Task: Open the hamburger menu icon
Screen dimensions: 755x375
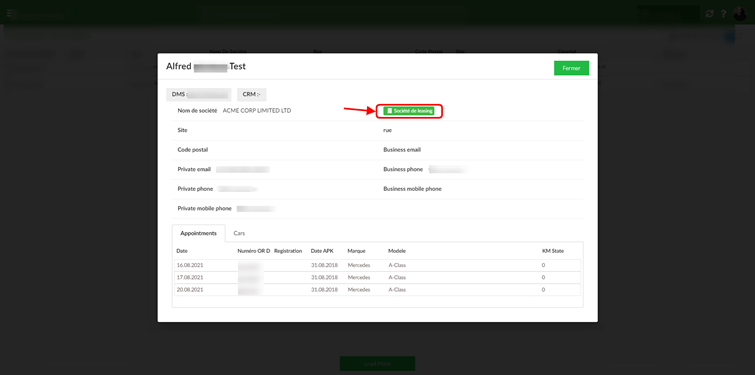Action: 10,13
